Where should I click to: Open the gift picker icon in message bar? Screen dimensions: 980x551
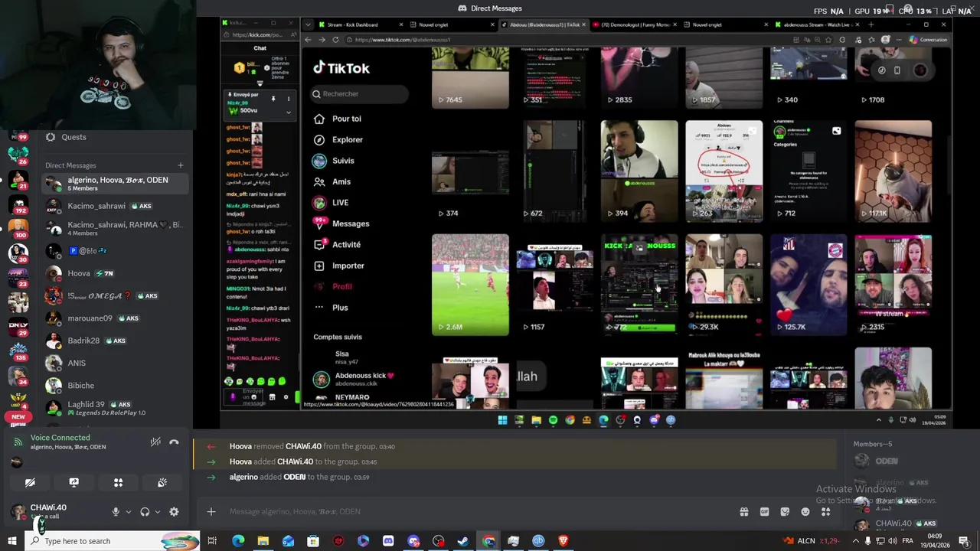click(x=743, y=511)
